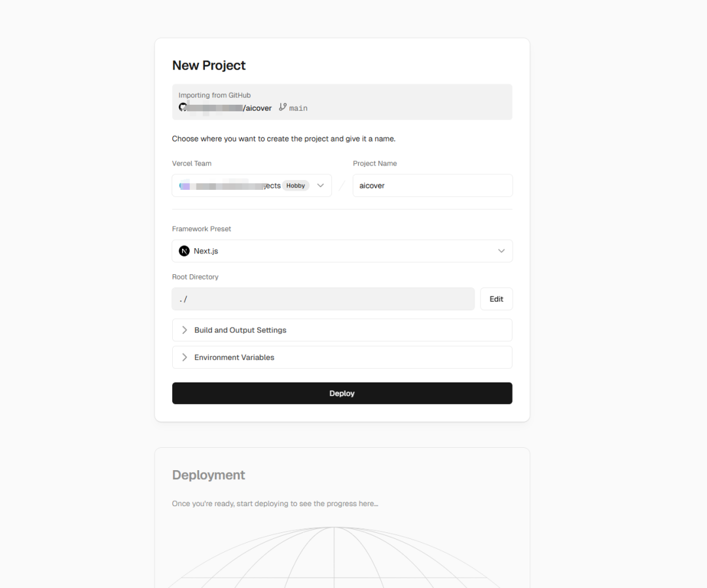This screenshot has width=707, height=588.
Task: Click the Build and Output Settings label
Action: click(240, 330)
